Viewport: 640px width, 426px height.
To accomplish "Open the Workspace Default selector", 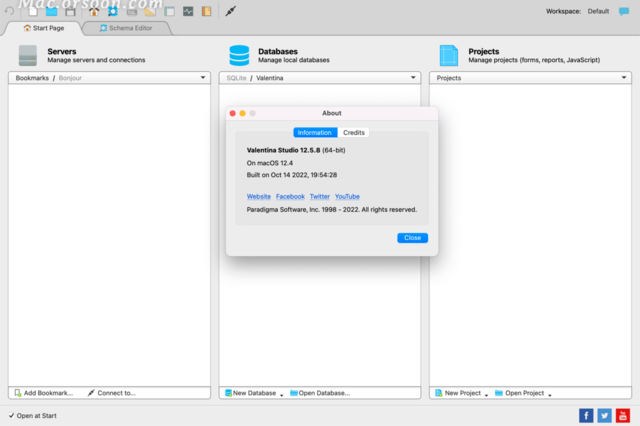I will (x=598, y=11).
